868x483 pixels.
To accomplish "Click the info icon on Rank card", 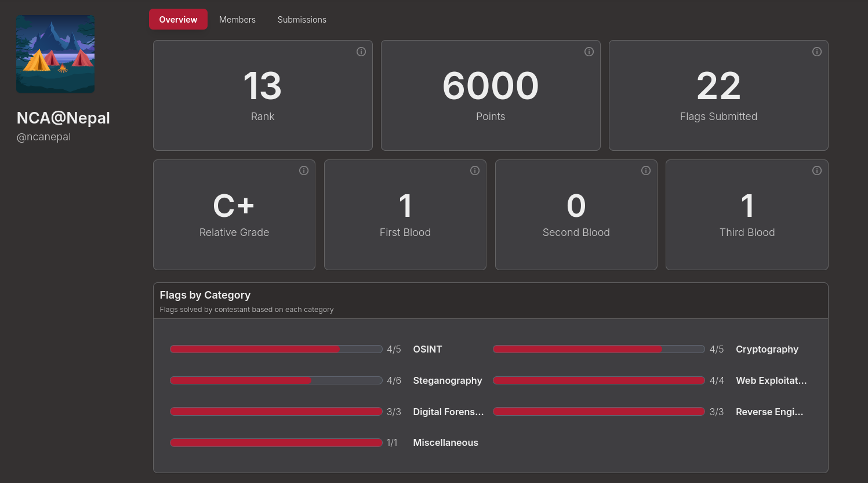I will [361, 52].
